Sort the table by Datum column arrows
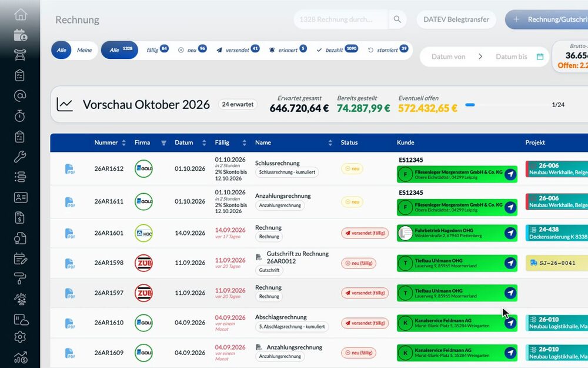Screen dimensions: 588x368 point(204,142)
